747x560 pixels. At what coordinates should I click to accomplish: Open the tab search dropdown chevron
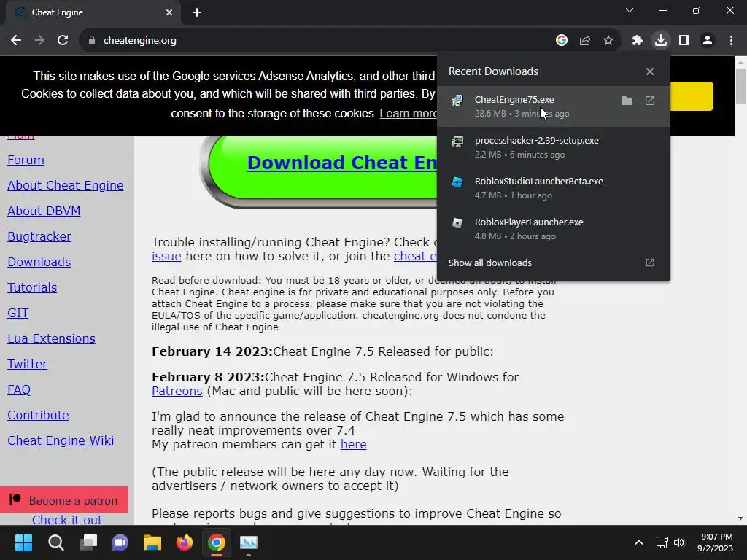[x=630, y=10]
